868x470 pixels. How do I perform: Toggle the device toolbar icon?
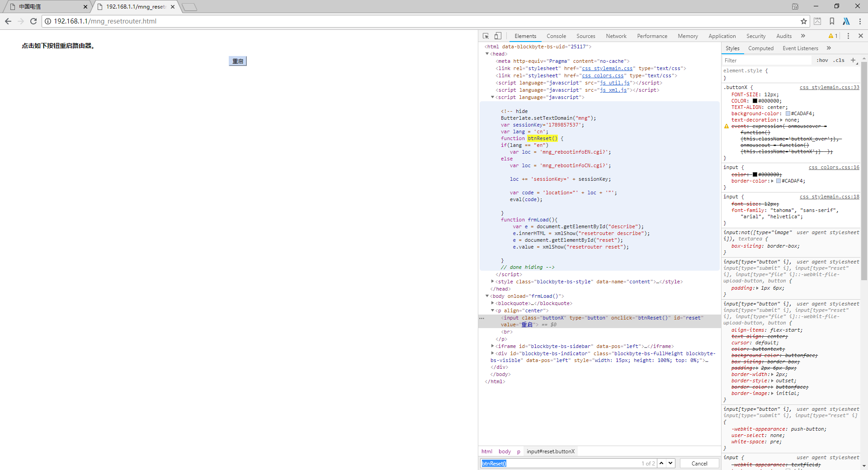click(x=498, y=36)
